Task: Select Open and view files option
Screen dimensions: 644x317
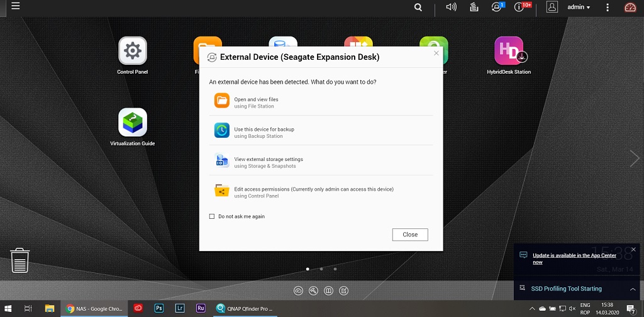Action: [x=321, y=101]
